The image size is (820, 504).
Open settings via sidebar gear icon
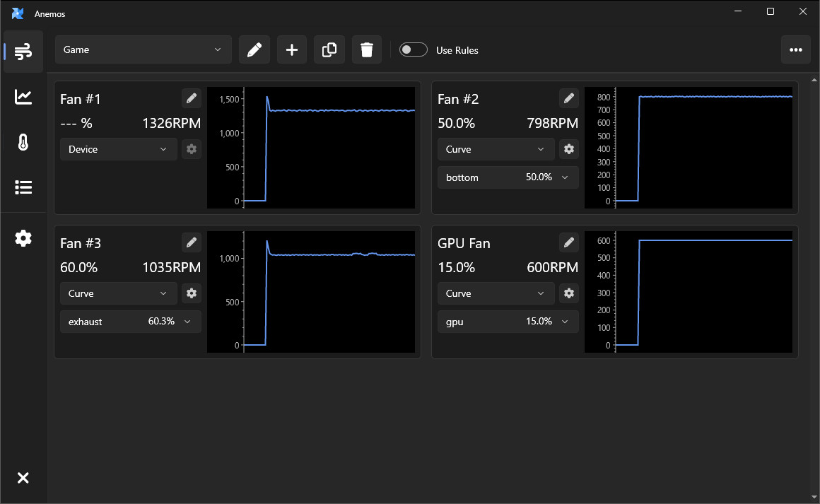tap(23, 238)
